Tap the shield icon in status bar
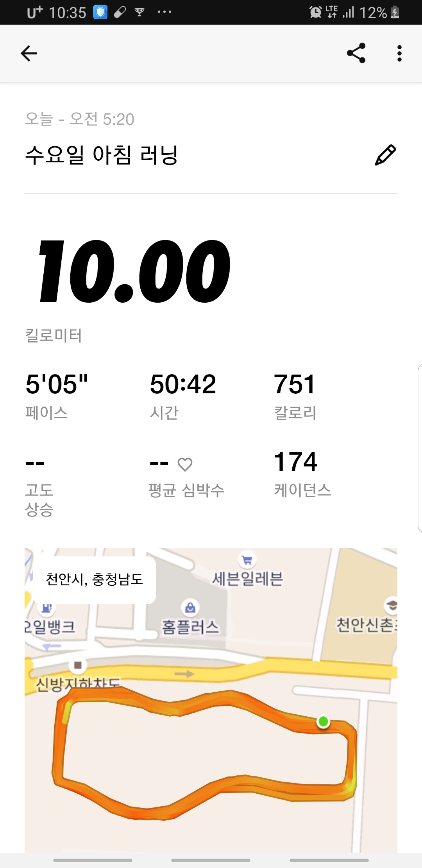The image size is (422, 868). pyautogui.click(x=100, y=13)
